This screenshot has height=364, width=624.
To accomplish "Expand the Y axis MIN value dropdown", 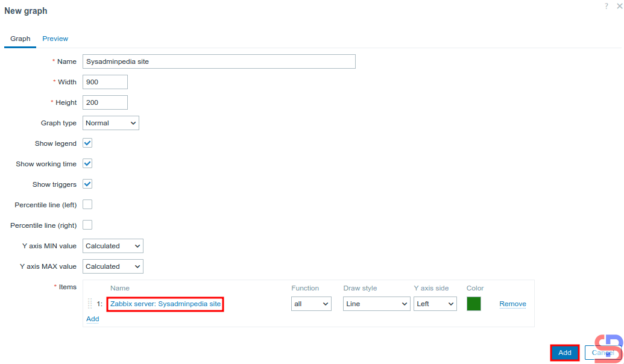I will coord(113,246).
